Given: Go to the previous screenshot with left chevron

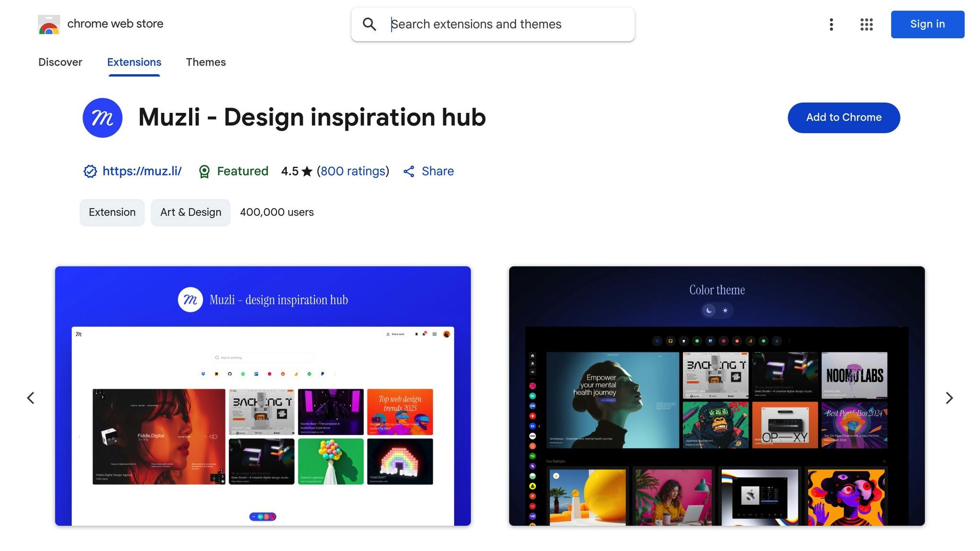Looking at the screenshot, I should pyautogui.click(x=31, y=398).
